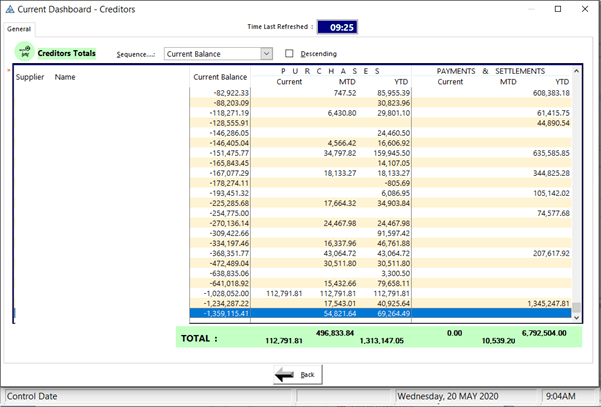Click the 635,585.85 payments YTD value
Screen dimensions: 601x407
point(551,153)
